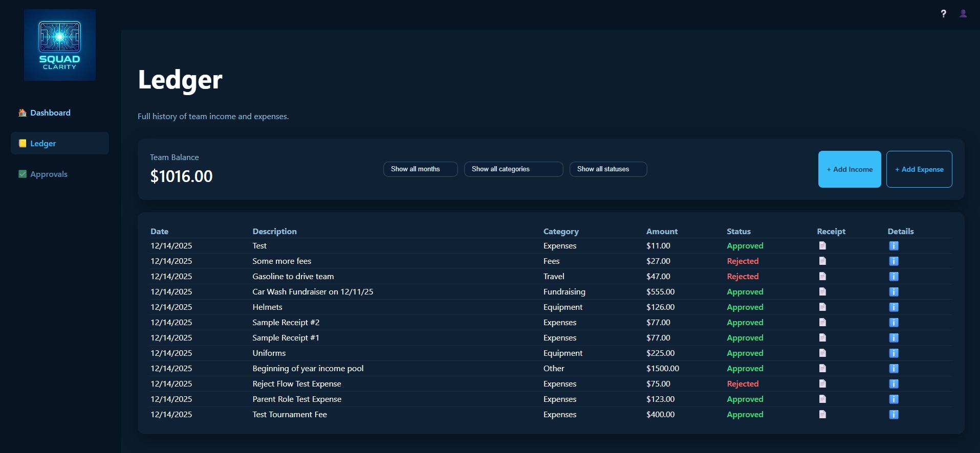Select Ledger in the sidebar

pyautogui.click(x=43, y=144)
